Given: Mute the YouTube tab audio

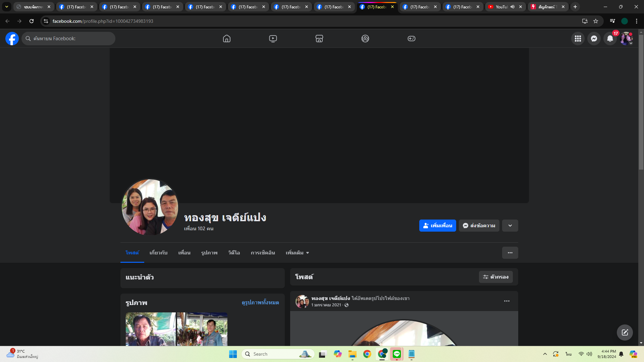Looking at the screenshot, I should 513,7.
